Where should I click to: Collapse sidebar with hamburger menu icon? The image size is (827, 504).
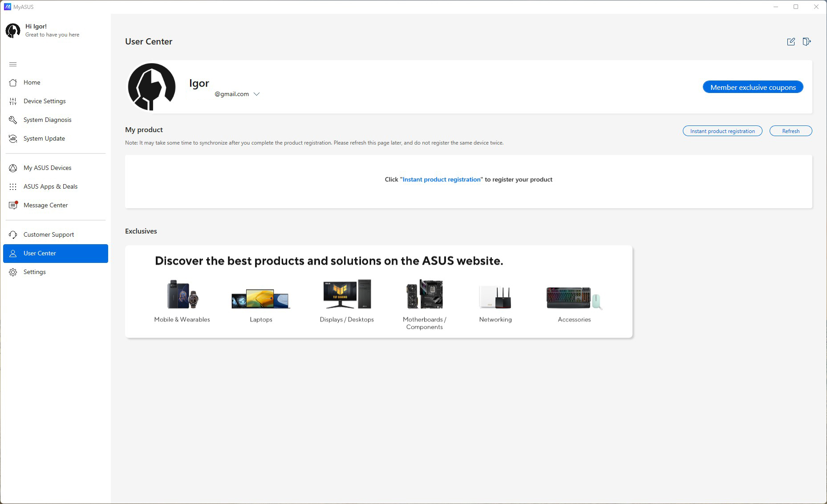pyautogui.click(x=13, y=65)
